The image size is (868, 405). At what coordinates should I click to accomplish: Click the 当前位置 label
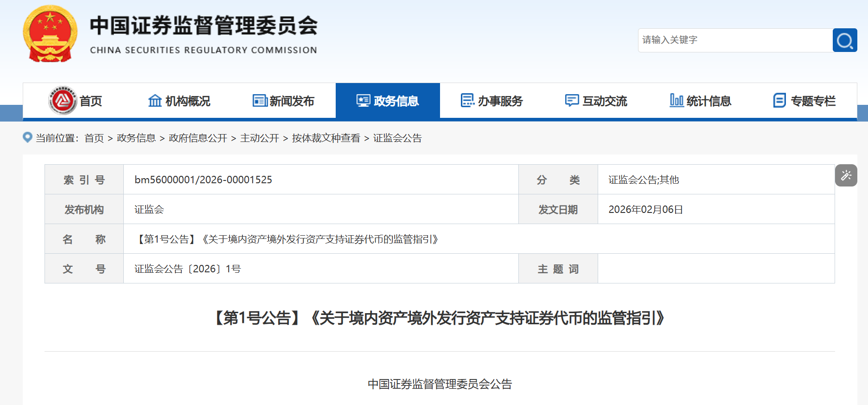click(57, 138)
